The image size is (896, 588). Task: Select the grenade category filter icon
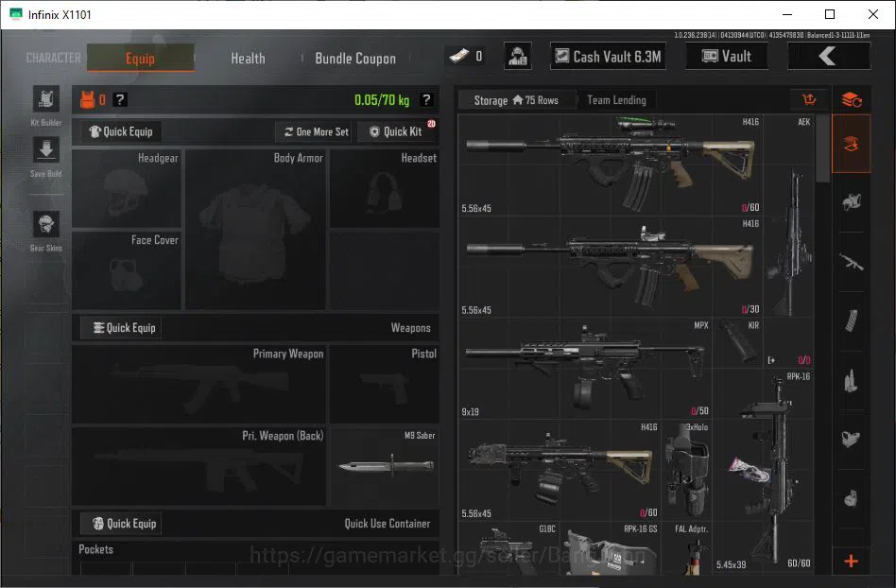[852, 498]
